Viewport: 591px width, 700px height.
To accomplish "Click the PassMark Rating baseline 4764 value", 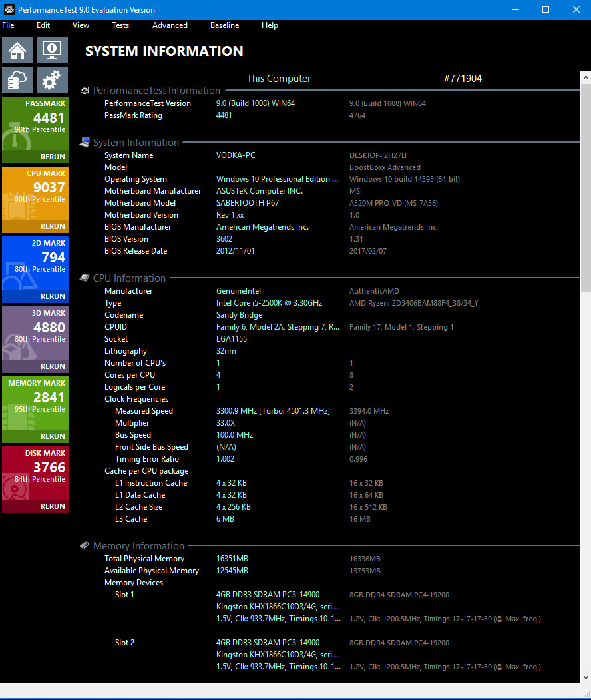I will (357, 115).
